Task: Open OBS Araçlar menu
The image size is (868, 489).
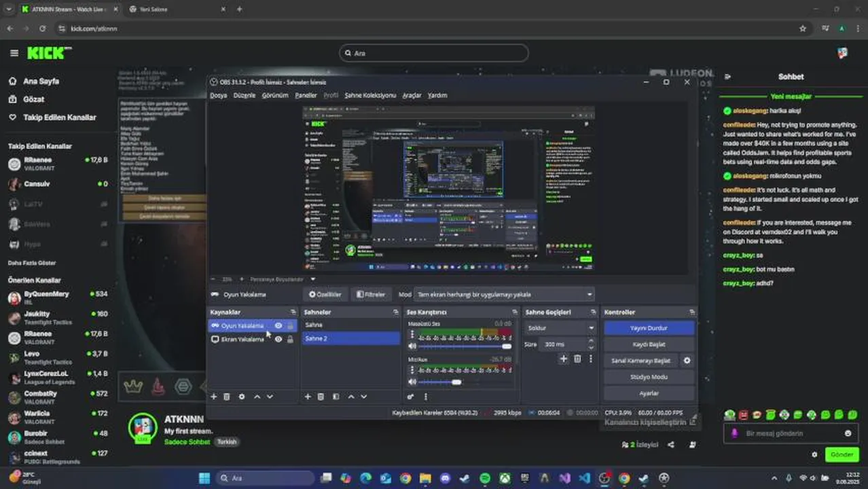Action: [x=412, y=96]
